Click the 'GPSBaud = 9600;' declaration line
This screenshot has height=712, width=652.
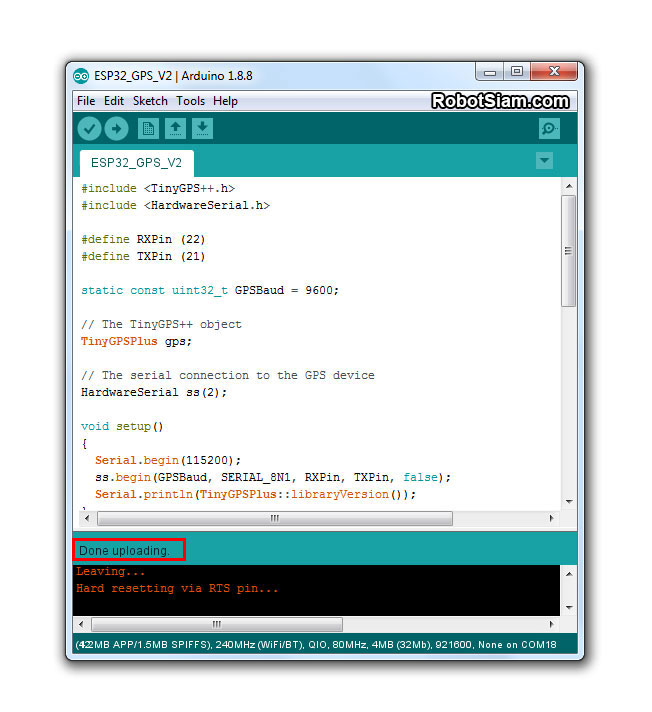210,291
